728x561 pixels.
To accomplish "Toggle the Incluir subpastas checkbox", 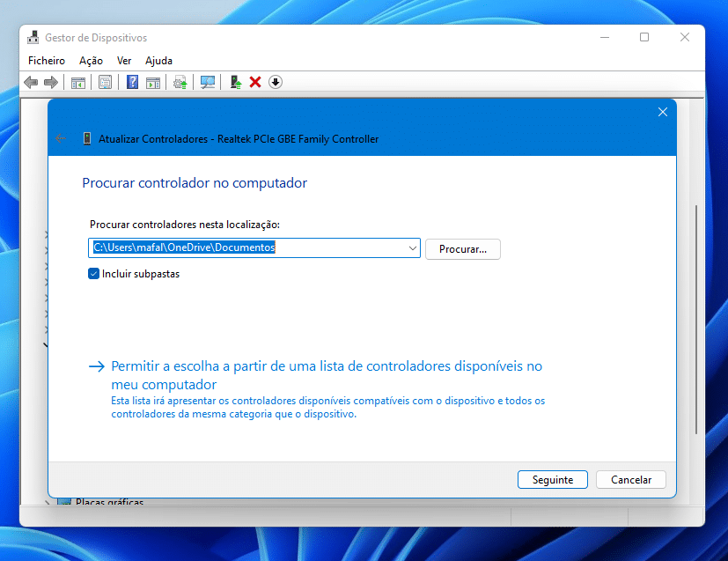I will pos(94,274).
